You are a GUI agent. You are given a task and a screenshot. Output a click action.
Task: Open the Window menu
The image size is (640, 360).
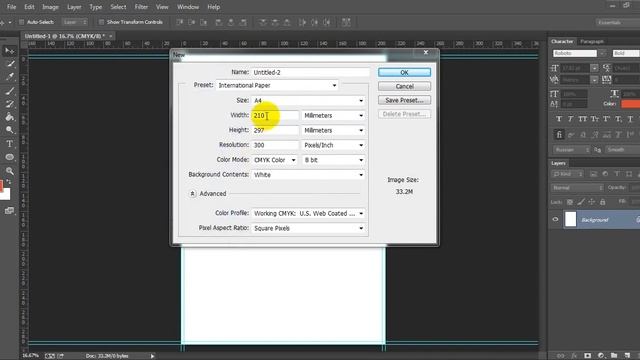click(x=188, y=7)
